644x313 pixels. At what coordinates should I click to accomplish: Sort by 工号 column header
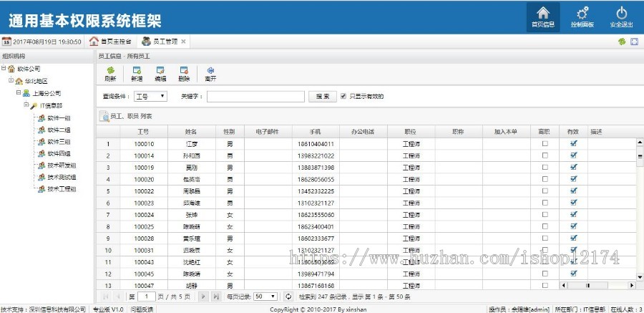[143, 132]
